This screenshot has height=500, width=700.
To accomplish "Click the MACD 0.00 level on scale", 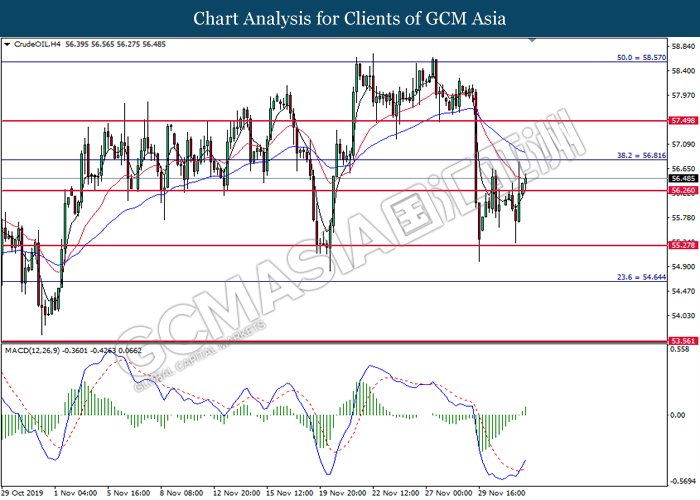I will pyautogui.click(x=680, y=415).
